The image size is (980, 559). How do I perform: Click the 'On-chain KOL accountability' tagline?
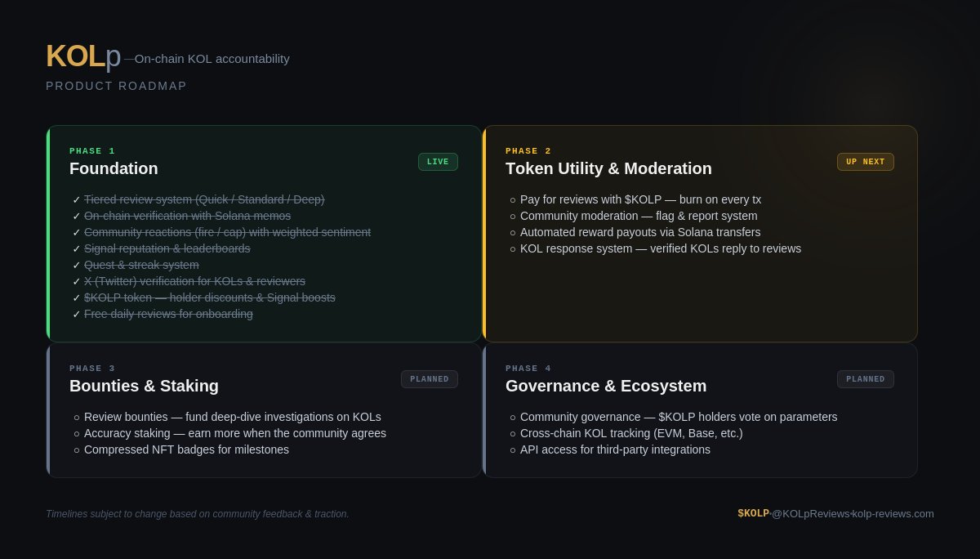click(212, 59)
